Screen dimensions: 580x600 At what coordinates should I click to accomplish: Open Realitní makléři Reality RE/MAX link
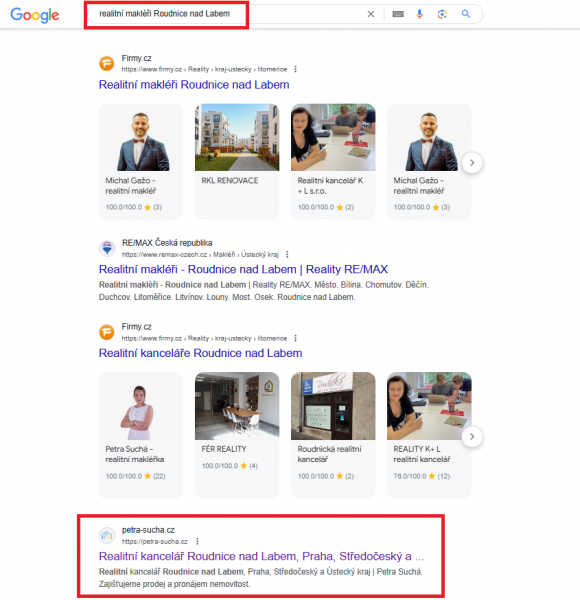pyautogui.click(x=243, y=269)
